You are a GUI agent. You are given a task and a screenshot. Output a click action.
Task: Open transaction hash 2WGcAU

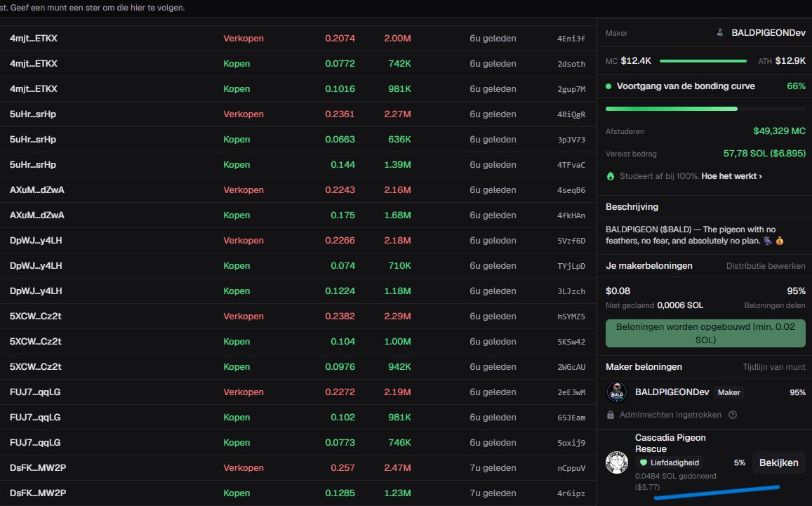coord(571,367)
